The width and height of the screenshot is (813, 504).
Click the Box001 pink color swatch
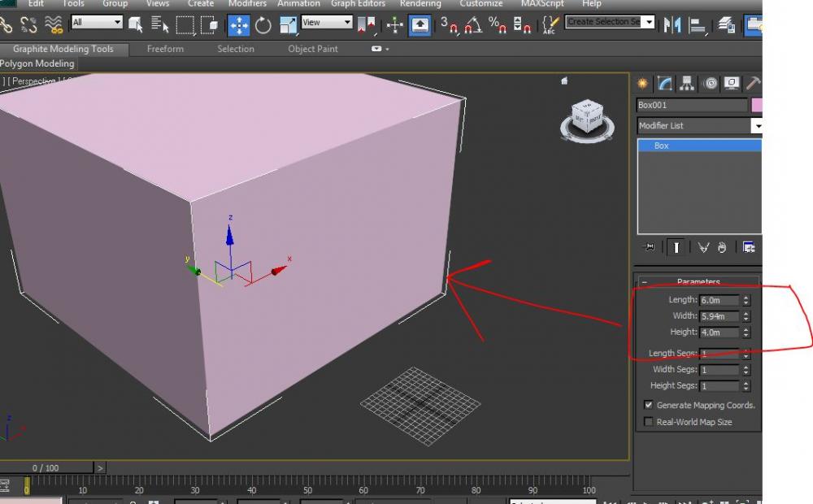pyautogui.click(x=757, y=105)
